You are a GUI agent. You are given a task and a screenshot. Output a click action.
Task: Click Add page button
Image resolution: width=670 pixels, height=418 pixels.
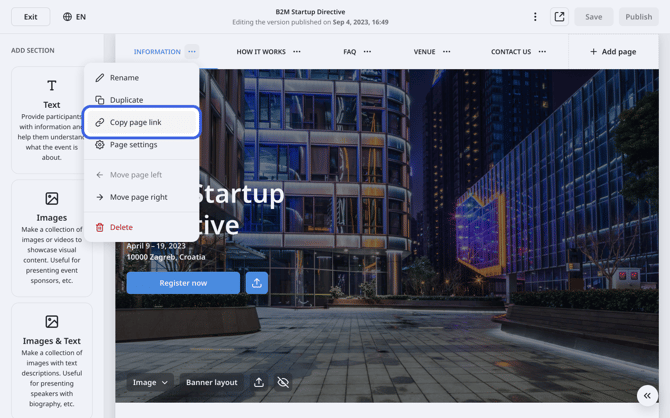click(x=612, y=52)
